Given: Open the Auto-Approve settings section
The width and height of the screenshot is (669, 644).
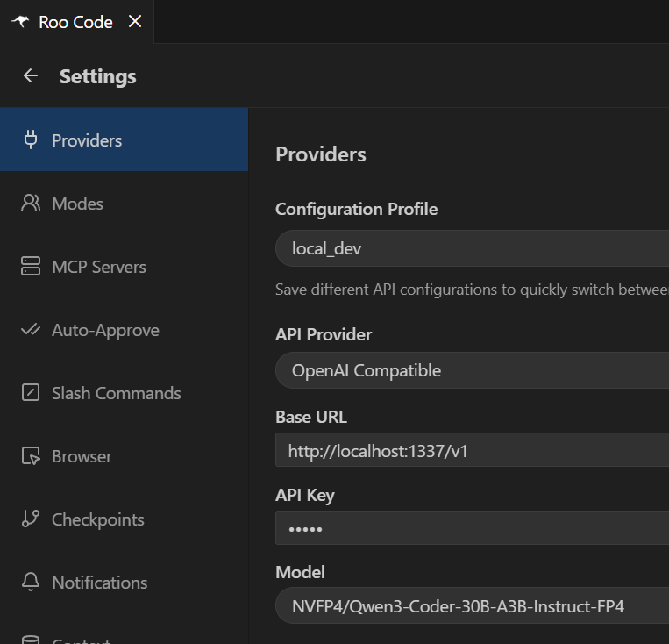Looking at the screenshot, I should tap(105, 330).
